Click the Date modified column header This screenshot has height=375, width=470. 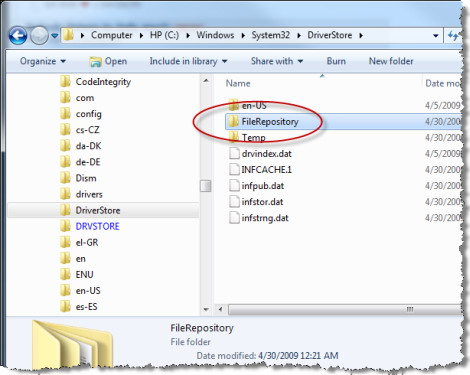pyautogui.click(x=443, y=83)
